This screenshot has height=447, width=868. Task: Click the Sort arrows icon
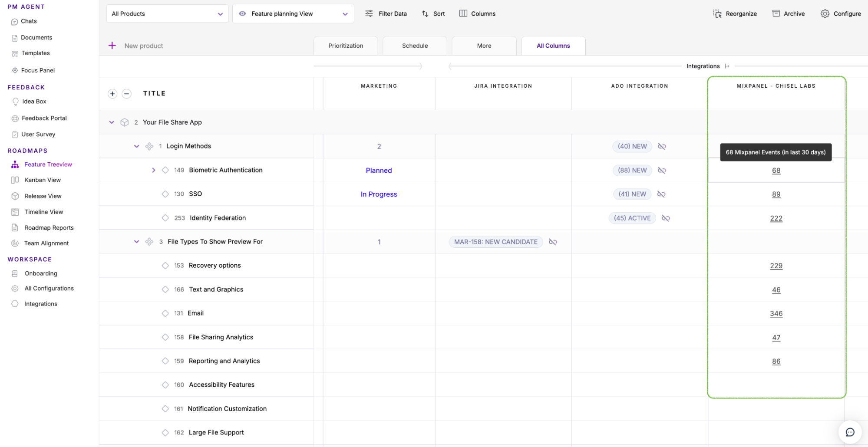pos(425,14)
